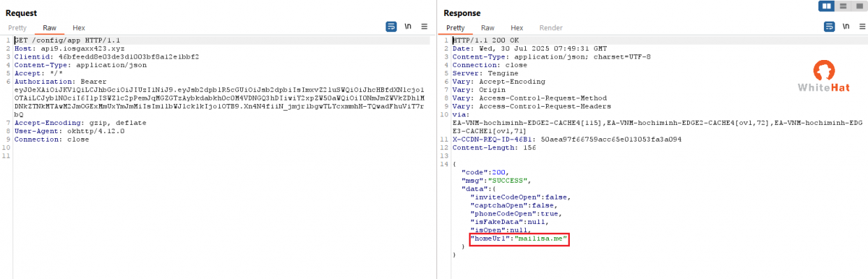Select side-by-side layout icon
The image size is (868, 279).
[827, 6]
